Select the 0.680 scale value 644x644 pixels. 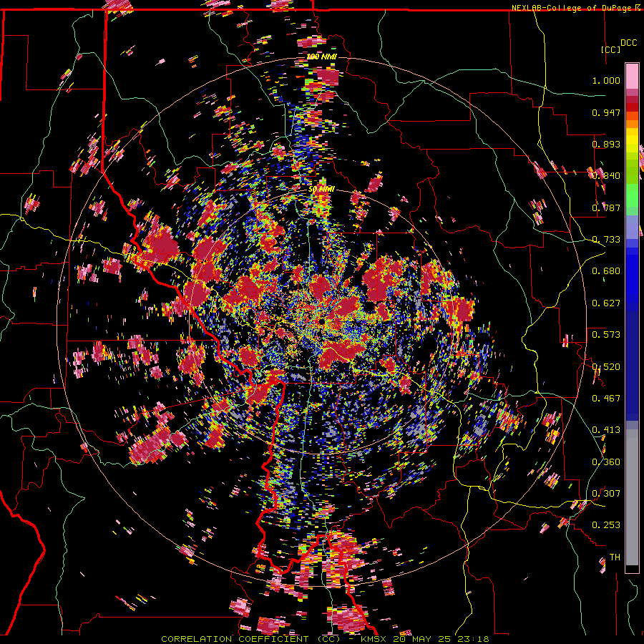606,271
